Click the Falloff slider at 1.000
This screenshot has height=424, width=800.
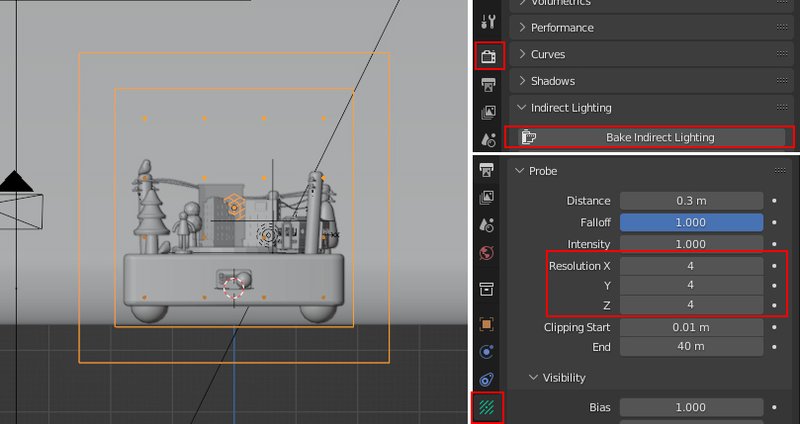click(691, 222)
